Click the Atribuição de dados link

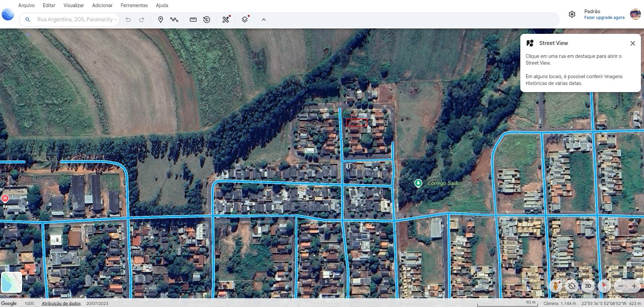[61, 303]
